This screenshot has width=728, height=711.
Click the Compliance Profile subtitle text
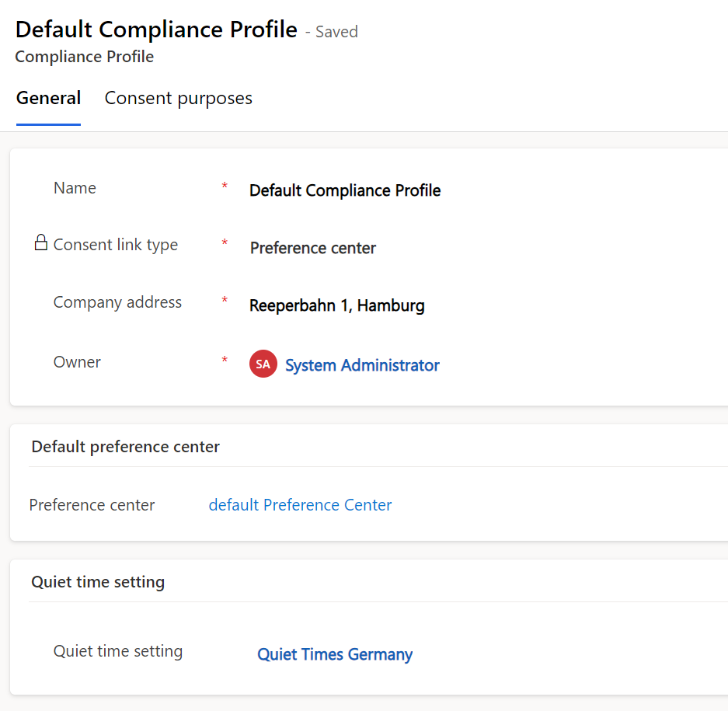coord(84,56)
